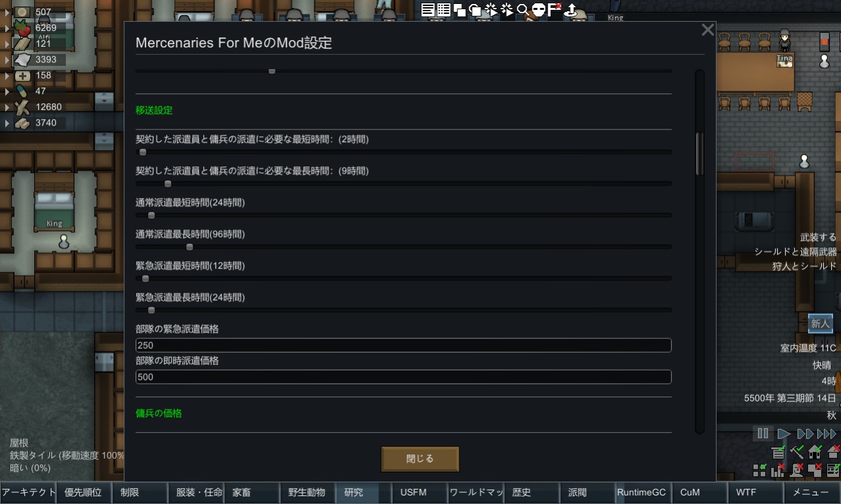Click the second sparkle cursor icon in toolbar
Viewport: 841px width, 504px height.
(507, 9)
